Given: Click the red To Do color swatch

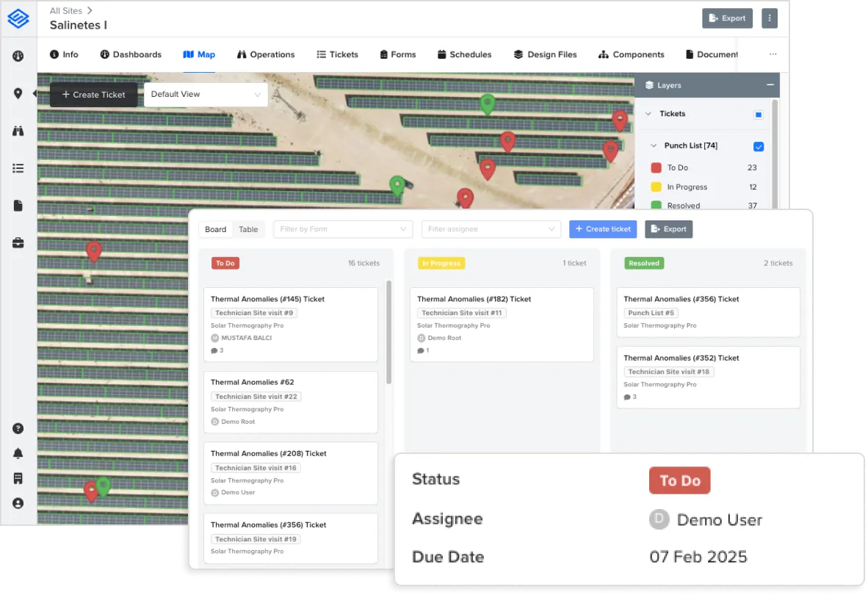Looking at the screenshot, I should pyautogui.click(x=656, y=167).
